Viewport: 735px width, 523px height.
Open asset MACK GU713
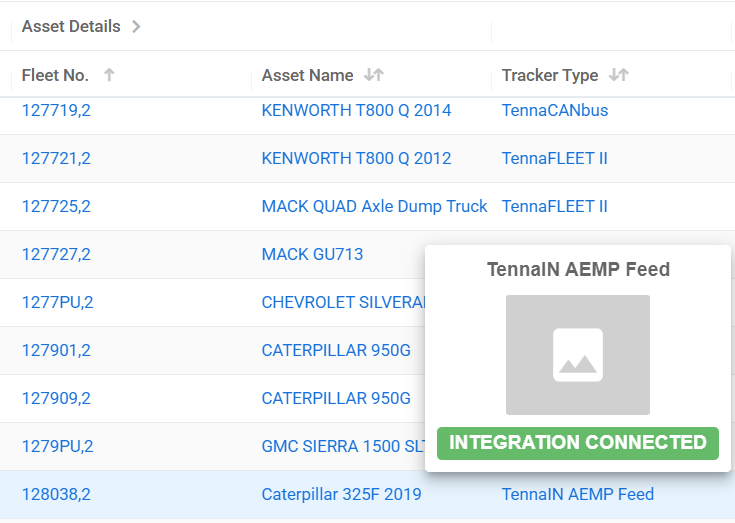312,254
